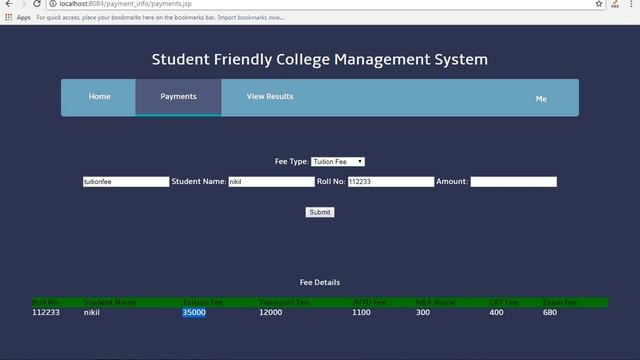Click Import bookmarks now link
640x360 pixels.
[251, 18]
